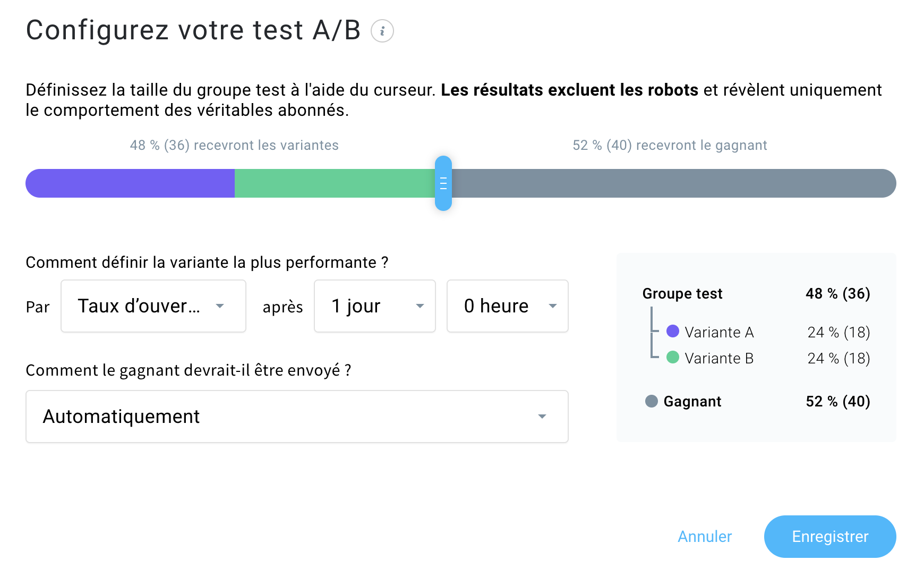Click the blue slider handle
This screenshot has height=577, width=924.
tap(443, 183)
